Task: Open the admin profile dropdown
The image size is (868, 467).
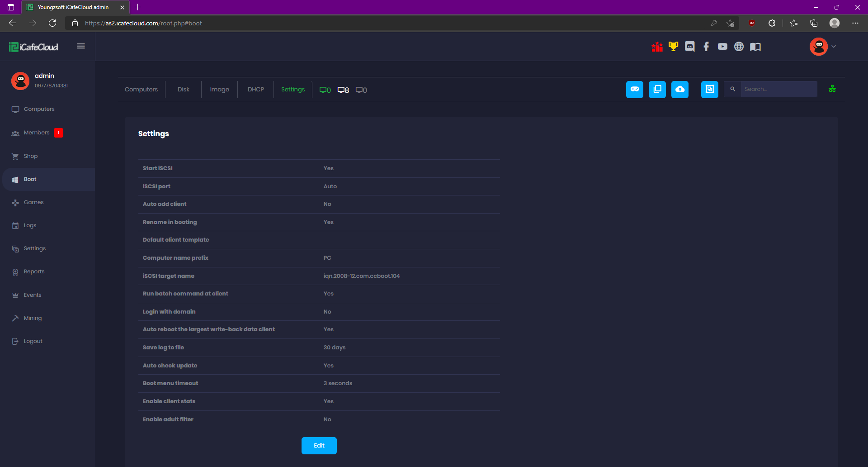Action: point(822,46)
